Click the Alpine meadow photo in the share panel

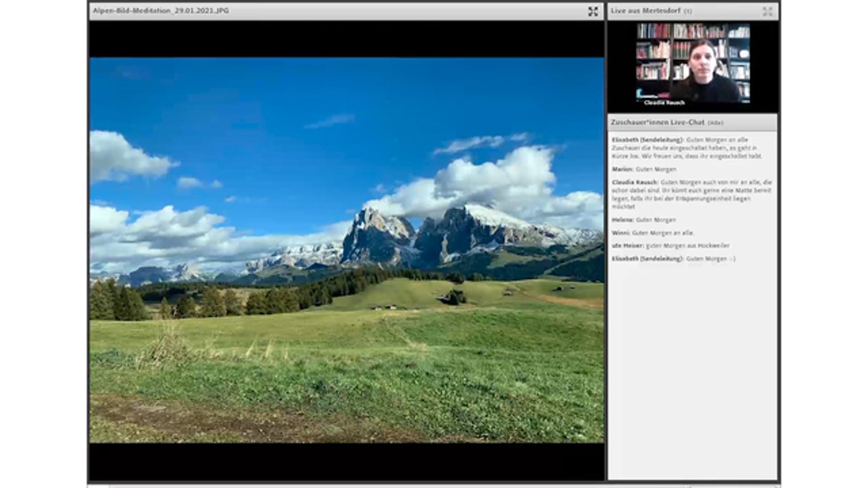point(346,250)
